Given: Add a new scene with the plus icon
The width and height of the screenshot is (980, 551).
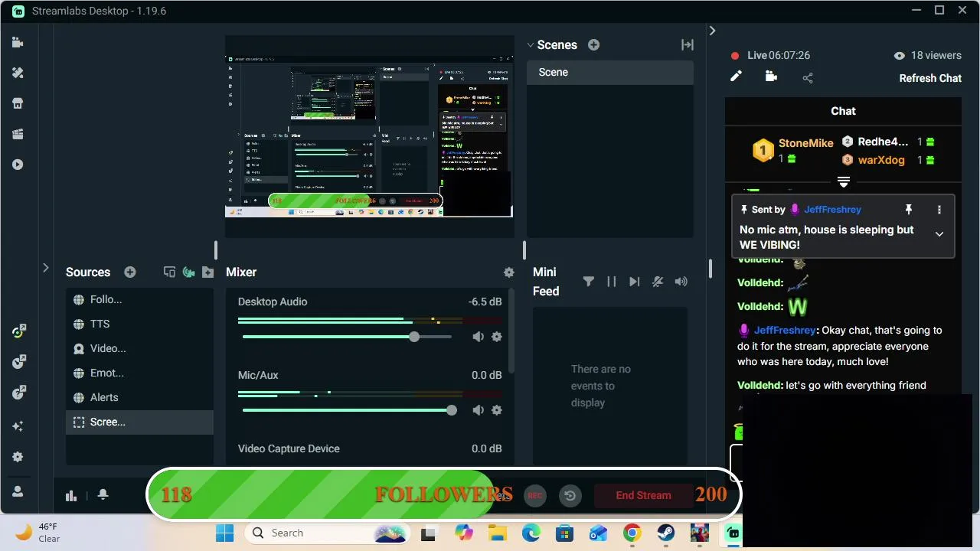Looking at the screenshot, I should tap(593, 45).
